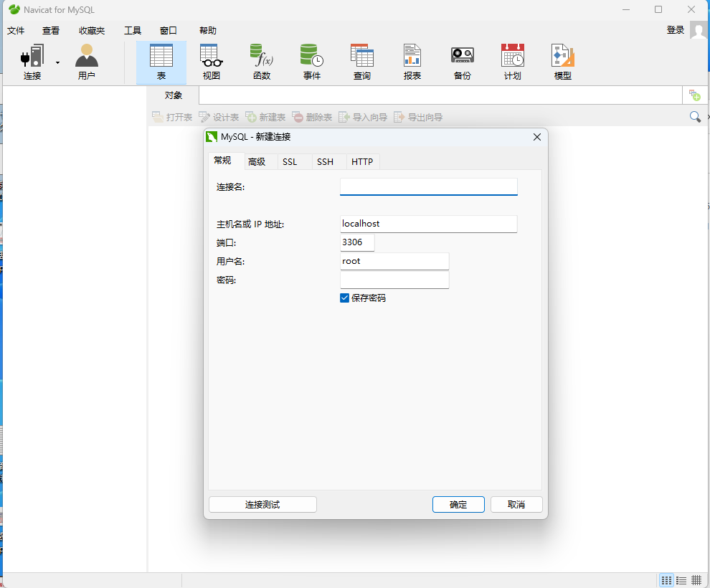Open the Backup (备份) toolbar icon

[x=463, y=62]
